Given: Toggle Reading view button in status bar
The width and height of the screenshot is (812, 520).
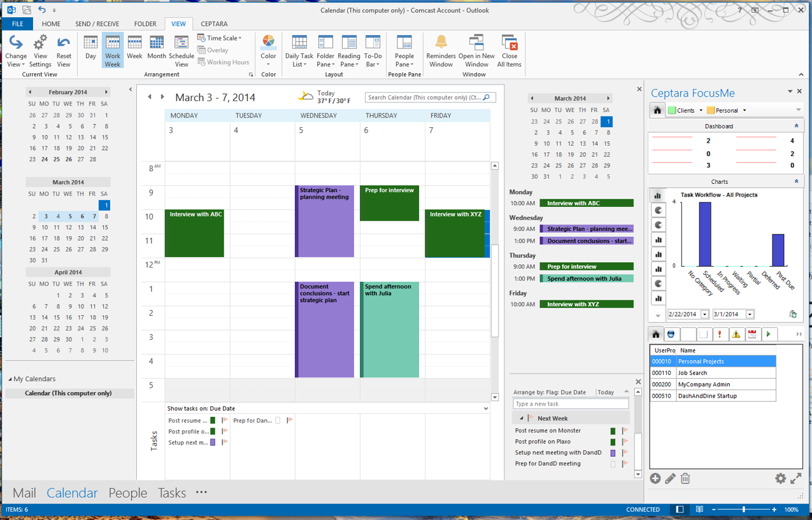Looking at the screenshot, I should point(699,510).
